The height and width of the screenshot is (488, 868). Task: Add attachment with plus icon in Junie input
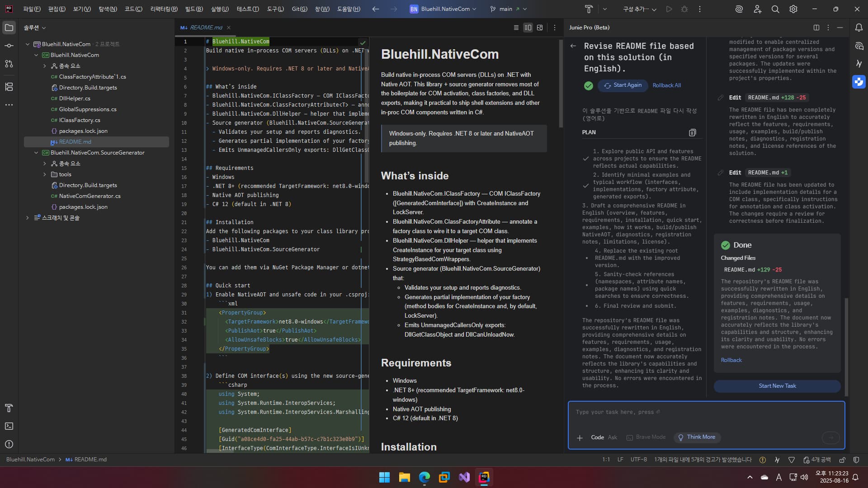pyautogui.click(x=580, y=437)
